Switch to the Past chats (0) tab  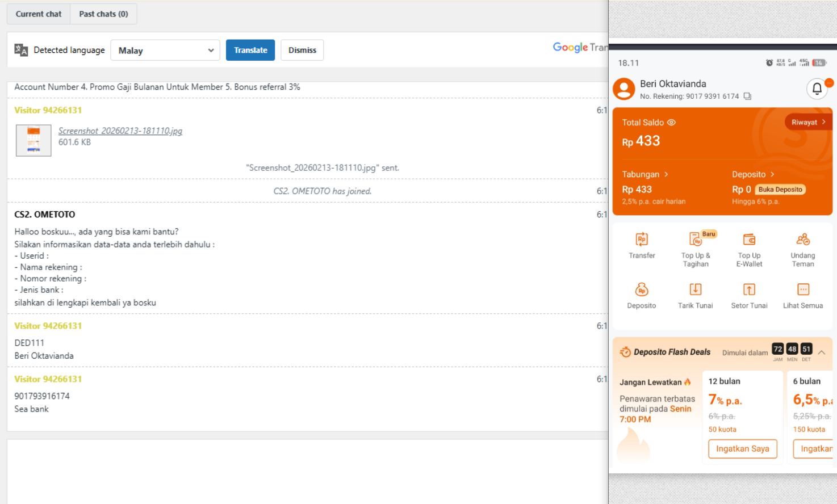pyautogui.click(x=103, y=14)
